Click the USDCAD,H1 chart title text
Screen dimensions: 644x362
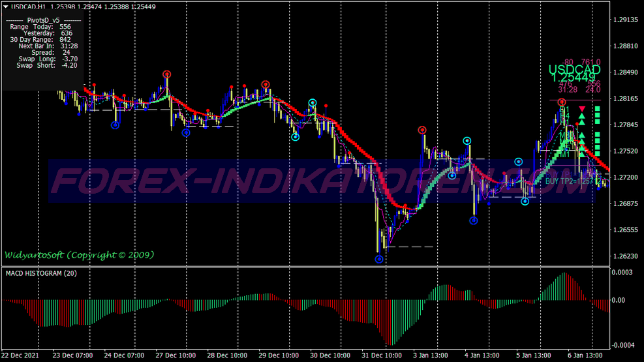pos(28,7)
